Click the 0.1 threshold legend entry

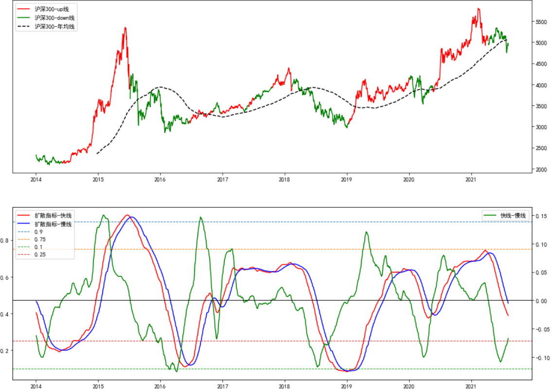click(x=38, y=247)
